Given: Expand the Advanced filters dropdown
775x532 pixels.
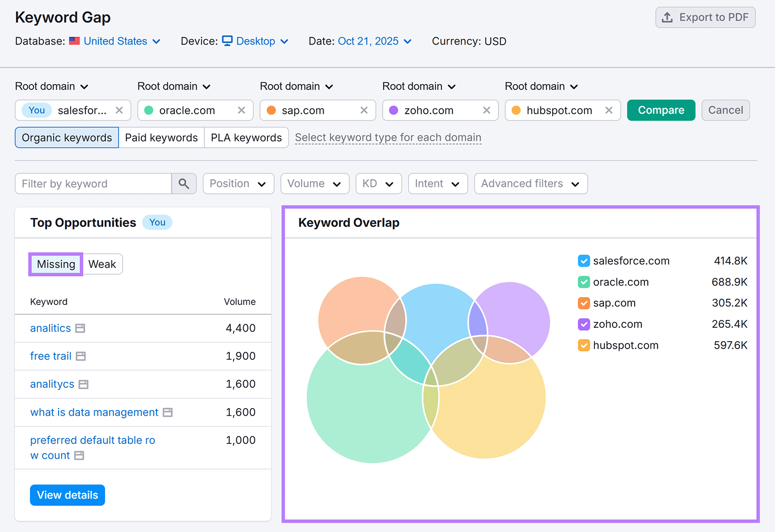Looking at the screenshot, I should (x=530, y=183).
